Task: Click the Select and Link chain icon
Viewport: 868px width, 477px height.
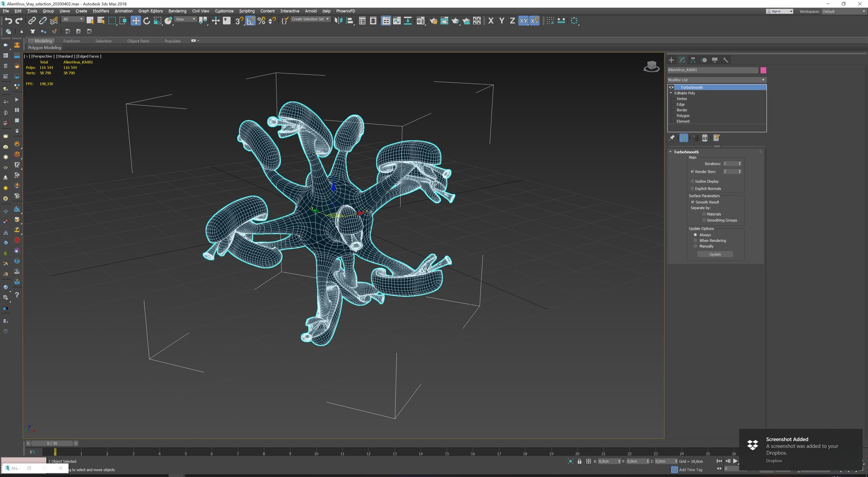Action: coord(32,21)
